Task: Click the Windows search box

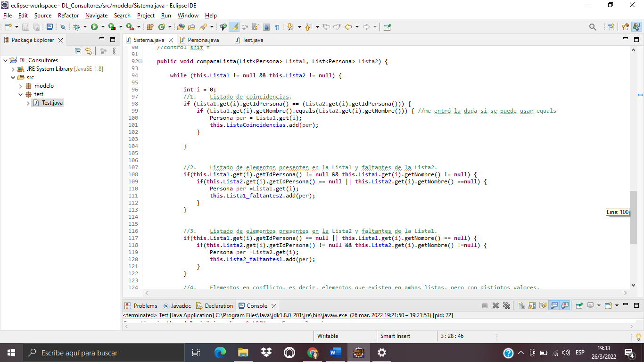Action: pyautogui.click(x=103, y=353)
